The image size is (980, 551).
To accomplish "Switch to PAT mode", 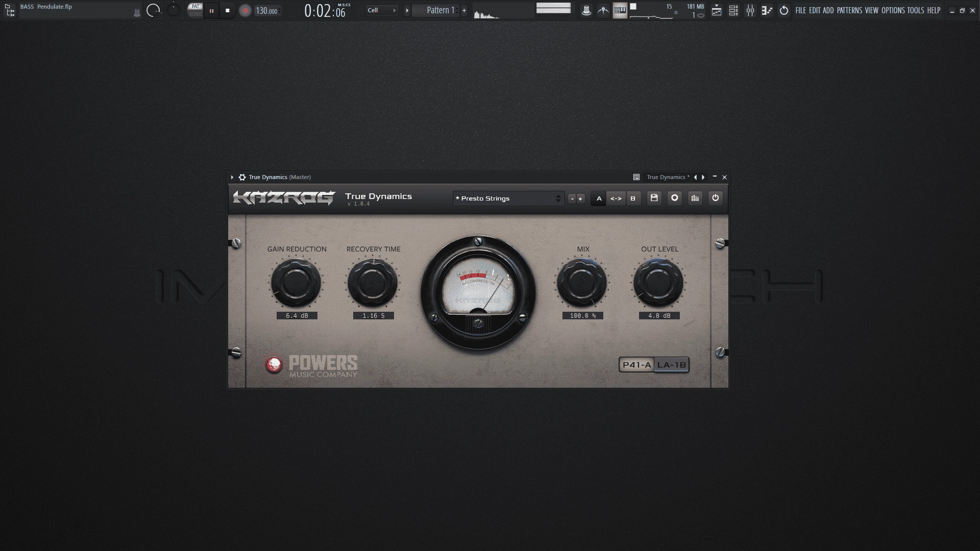I will (x=195, y=7).
